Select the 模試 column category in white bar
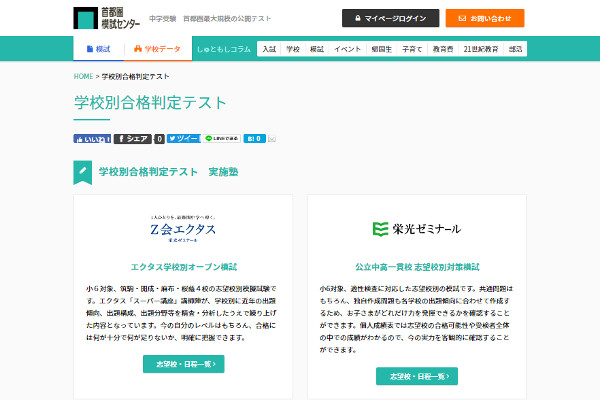Image resolution: width=600 pixels, height=400 pixels. coord(317,49)
